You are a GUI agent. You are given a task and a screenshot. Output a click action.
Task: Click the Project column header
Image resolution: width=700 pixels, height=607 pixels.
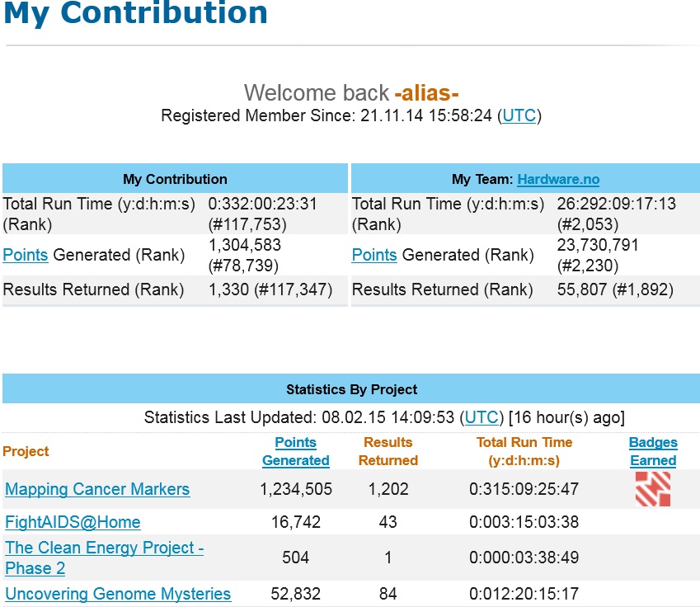tap(26, 451)
